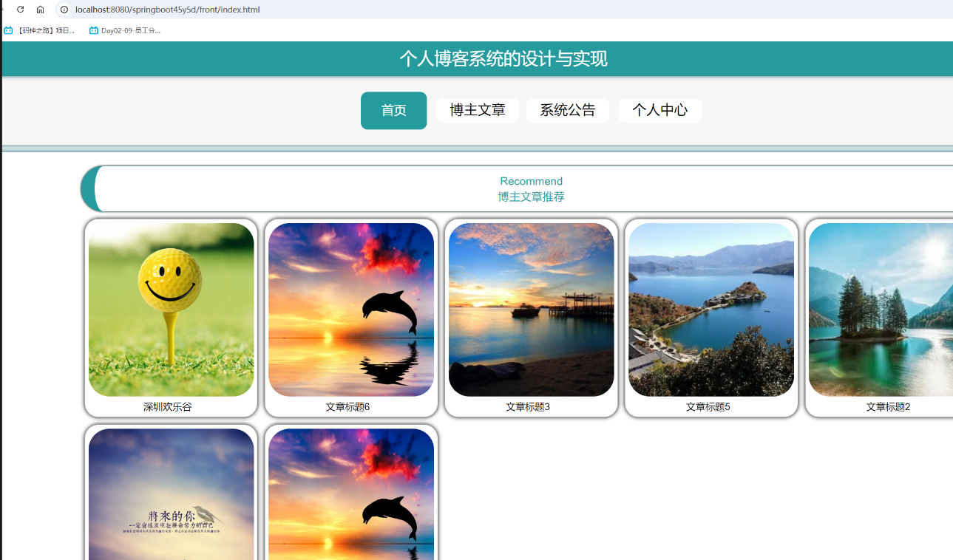Go to 个人中心
The width and height of the screenshot is (953, 560).
(x=659, y=109)
